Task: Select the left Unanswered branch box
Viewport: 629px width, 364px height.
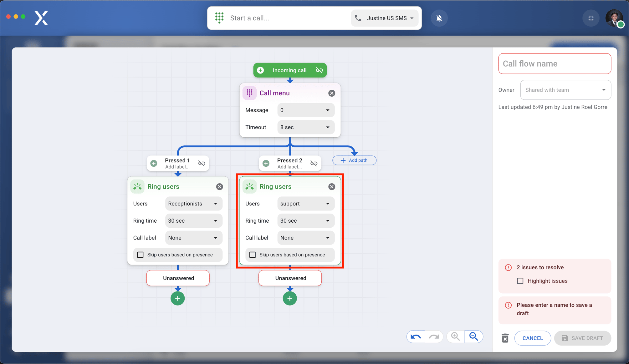Action: point(178,278)
